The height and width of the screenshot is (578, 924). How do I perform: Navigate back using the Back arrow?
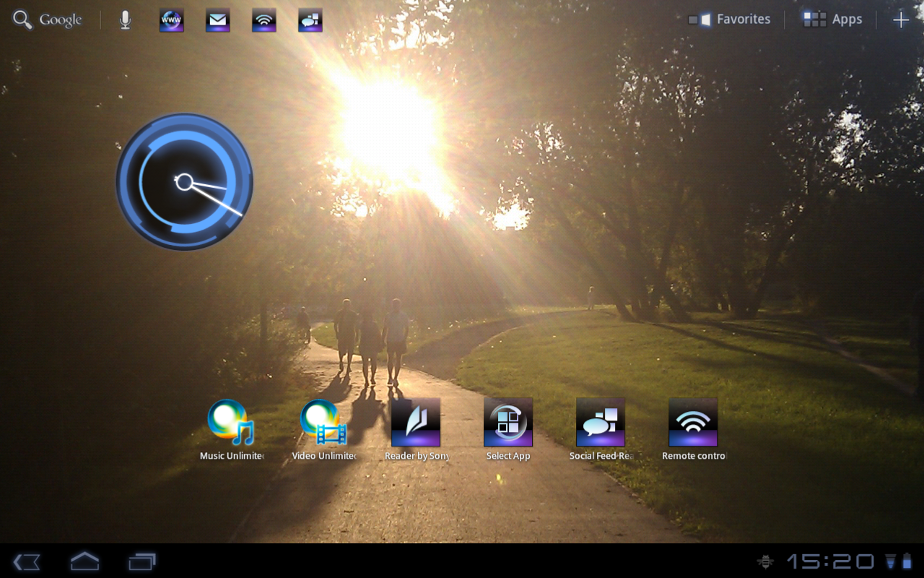27,561
